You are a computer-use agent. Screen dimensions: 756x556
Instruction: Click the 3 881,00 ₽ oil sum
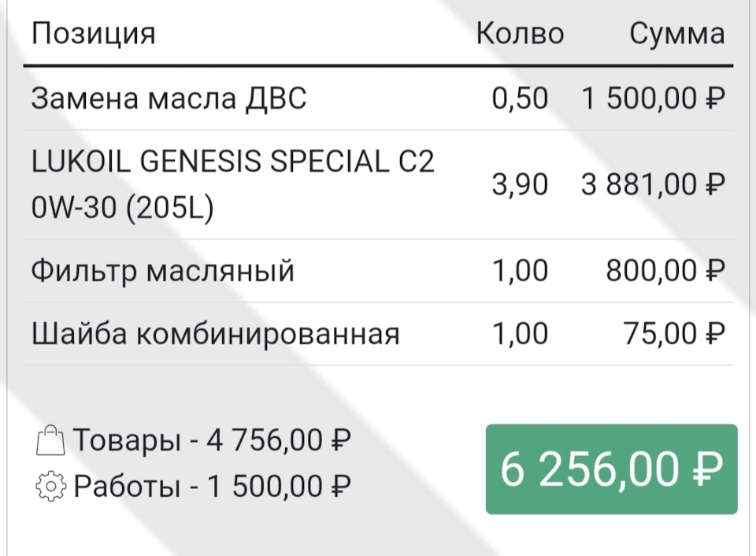coord(653,185)
